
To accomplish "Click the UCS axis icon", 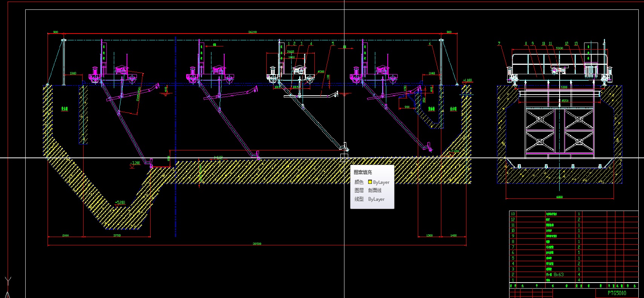I will [x=8, y=287].
